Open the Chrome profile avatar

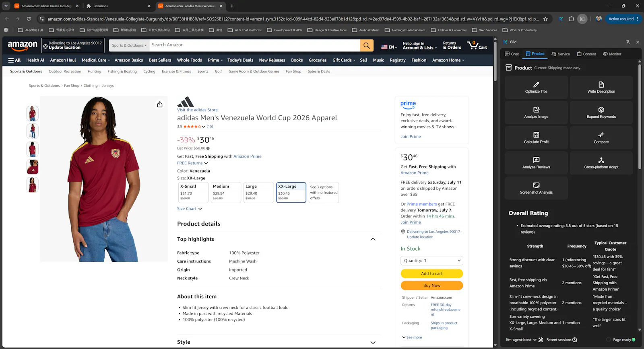tap(599, 19)
